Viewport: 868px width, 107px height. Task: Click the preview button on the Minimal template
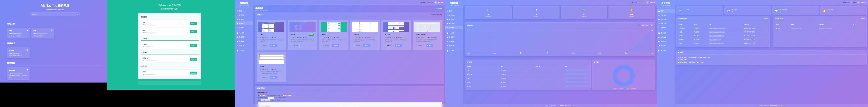pos(358,45)
